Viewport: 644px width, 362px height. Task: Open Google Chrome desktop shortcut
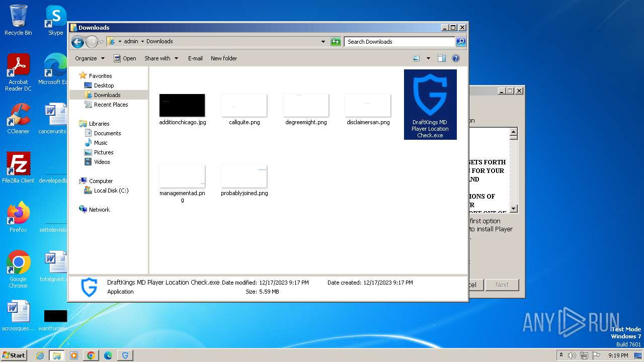[x=18, y=269]
